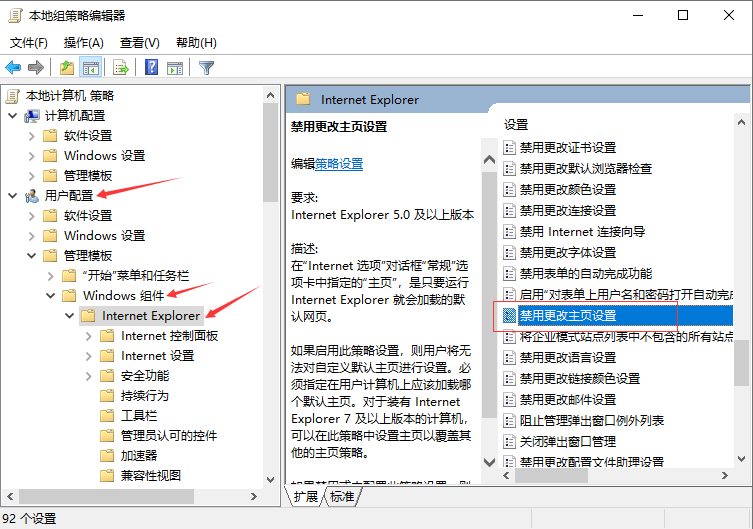Click description pane scroll down arrow
The height and width of the screenshot is (529, 753).
pyautogui.click(x=489, y=462)
